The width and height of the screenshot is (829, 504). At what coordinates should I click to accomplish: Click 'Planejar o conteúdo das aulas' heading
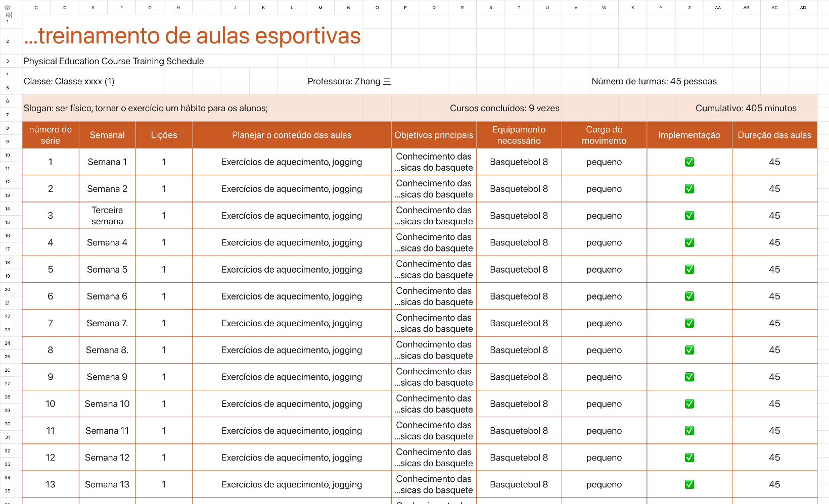292,135
